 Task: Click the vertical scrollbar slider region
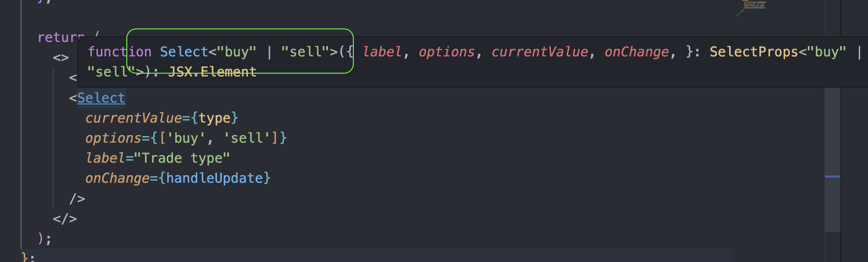832,159
